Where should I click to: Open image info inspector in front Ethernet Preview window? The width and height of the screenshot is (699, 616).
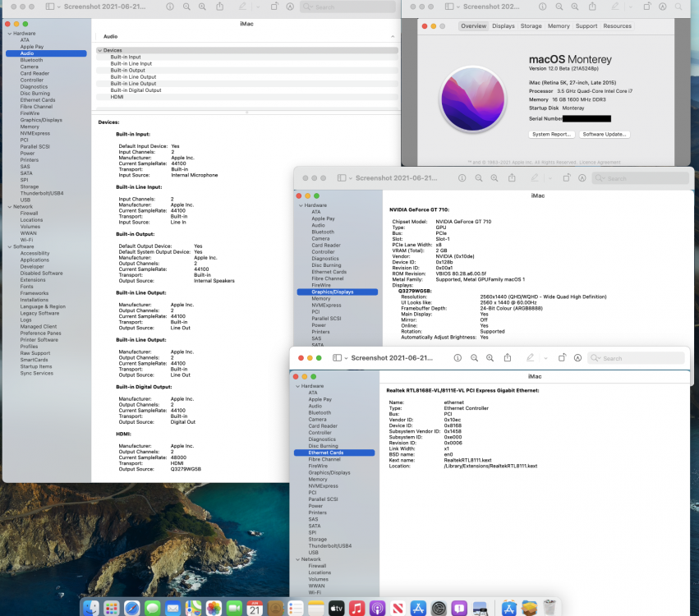tap(458, 358)
